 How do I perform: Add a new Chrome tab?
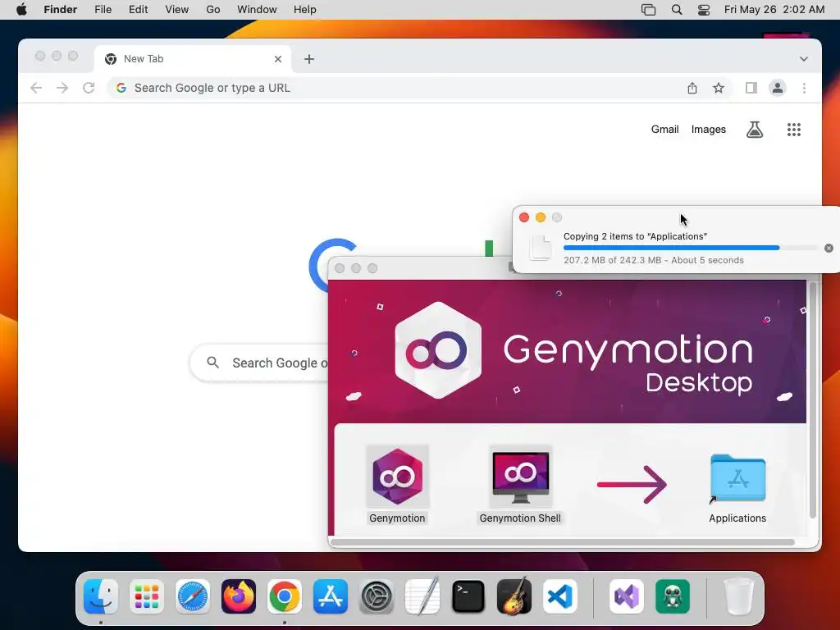(309, 59)
